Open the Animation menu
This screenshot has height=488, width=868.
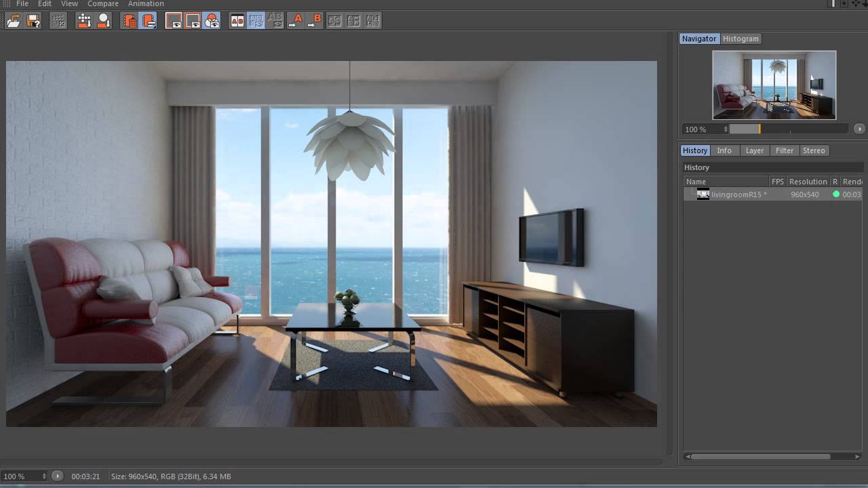pyautogui.click(x=146, y=3)
